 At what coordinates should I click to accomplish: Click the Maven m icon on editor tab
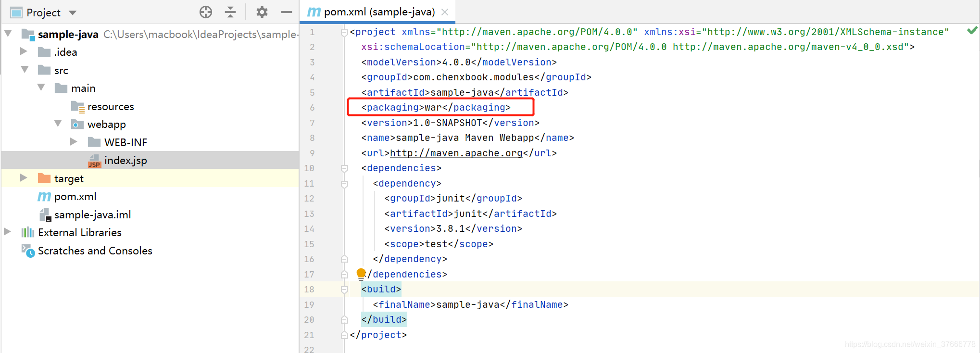pyautogui.click(x=314, y=12)
